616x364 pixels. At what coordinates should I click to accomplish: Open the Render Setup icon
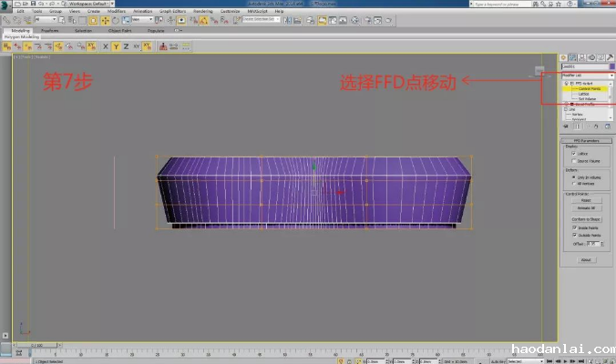click(368, 20)
